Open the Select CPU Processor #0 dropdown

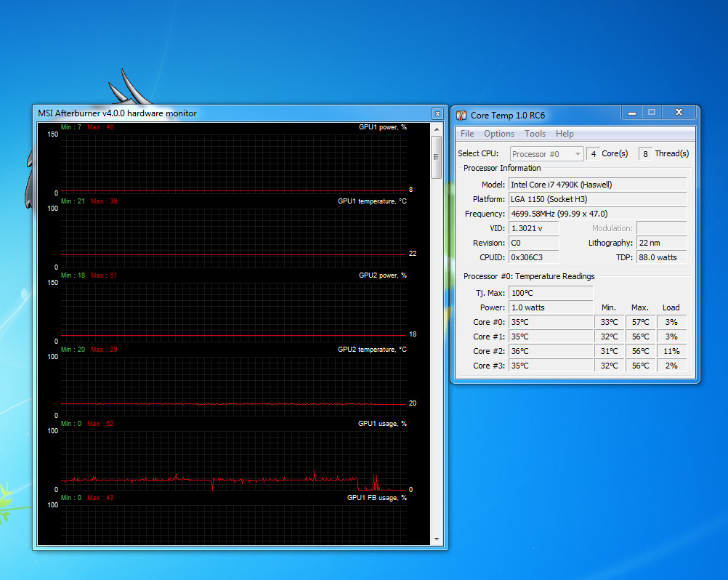[x=546, y=154]
